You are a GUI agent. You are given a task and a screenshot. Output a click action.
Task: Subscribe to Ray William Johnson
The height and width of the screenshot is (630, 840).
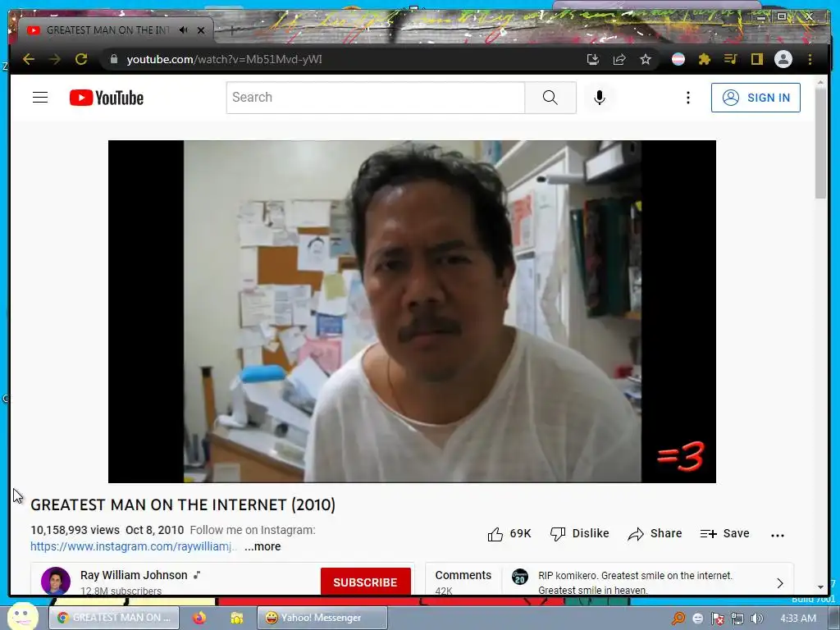[x=365, y=582]
